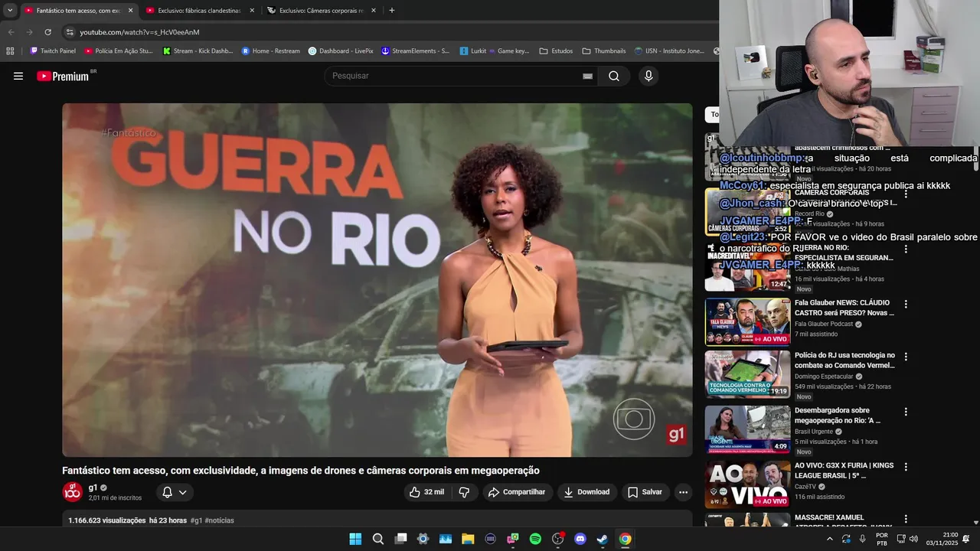
Task: Open taskbar clock showing 21:00
Action: [942, 539]
